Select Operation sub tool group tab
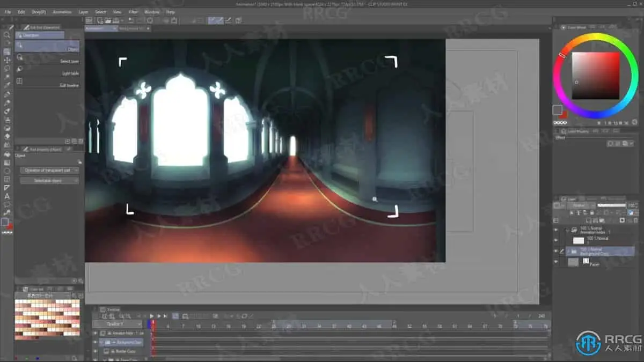644x362 pixels. pos(40,35)
